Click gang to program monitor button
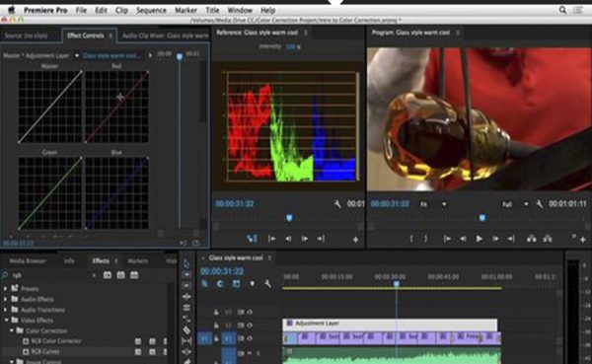592x364 pixels. pos(252,239)
